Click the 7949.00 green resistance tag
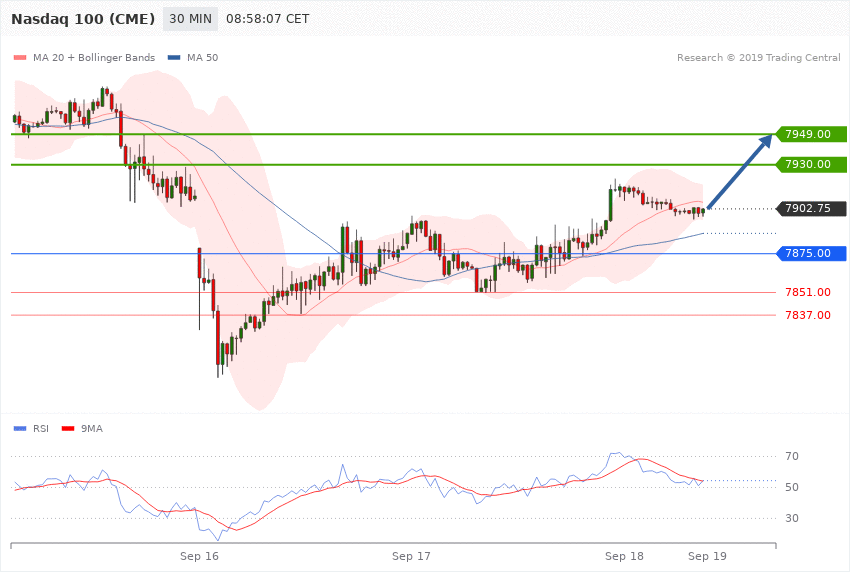The height and width of the screenshot is (576, 850). (x=811, y=134)
